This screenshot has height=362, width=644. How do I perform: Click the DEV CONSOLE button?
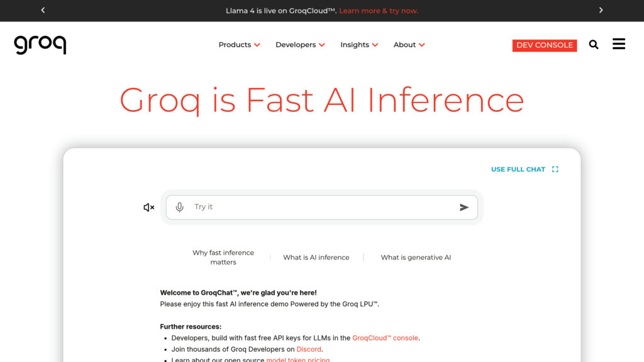(545, 45)
